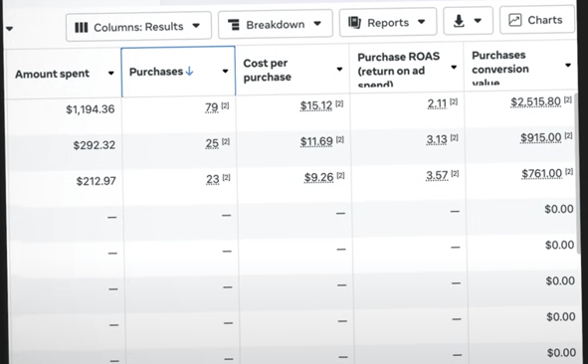Click the $761.00 conversion value
The width and height of the screenshot is (588, 364).
[542, 174]
